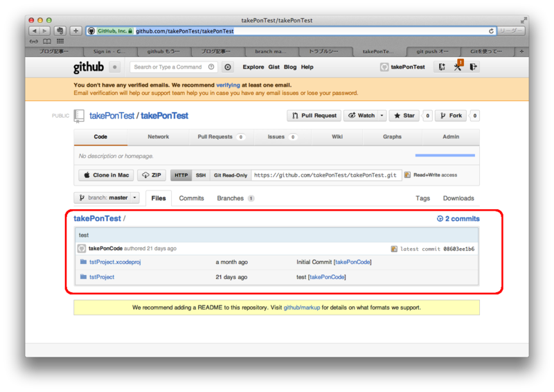Copy clone URL clipboard icon
The image size is (554, 392).
point(407,175)
